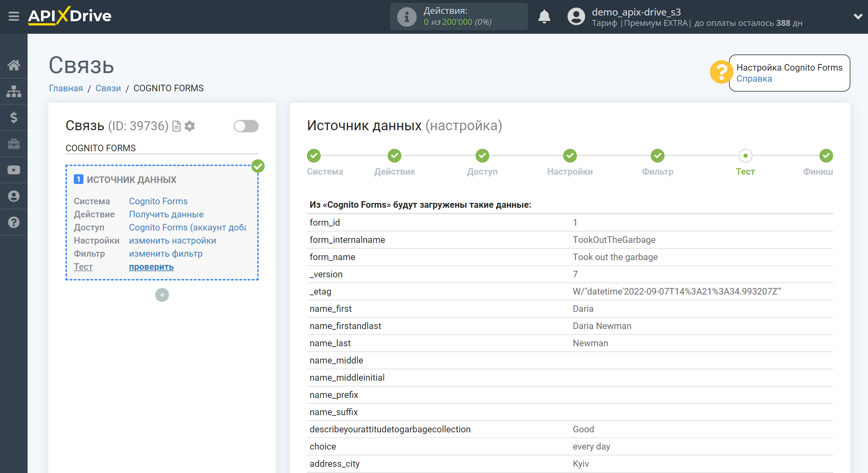Go to Настройки step
Image resolution: width=868 pixels, height=473 pixels.
[x=570, y=156]
